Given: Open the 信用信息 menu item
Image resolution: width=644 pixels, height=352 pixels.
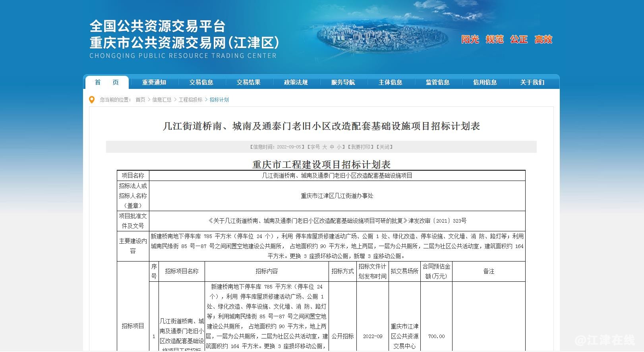Looking at the screenshot, I should point(485,82).
